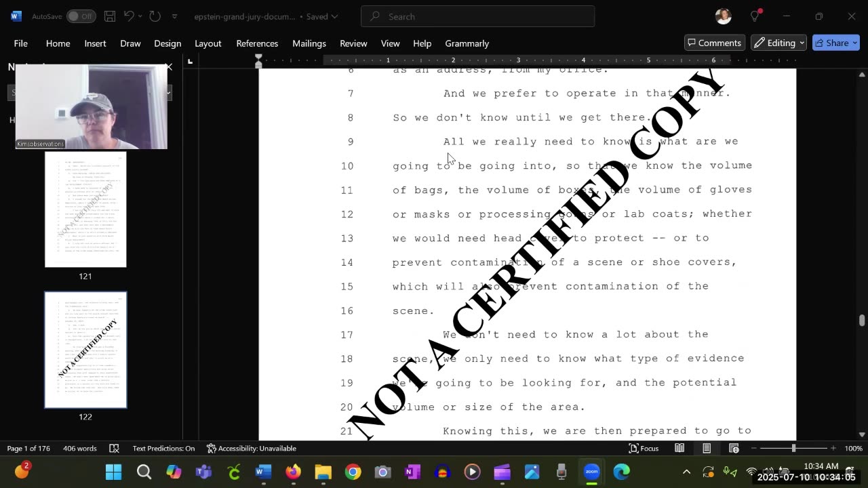Open File Explorer from taskbar
The width and height of the screenshot is (868, 488).
(x=323, y=472)
